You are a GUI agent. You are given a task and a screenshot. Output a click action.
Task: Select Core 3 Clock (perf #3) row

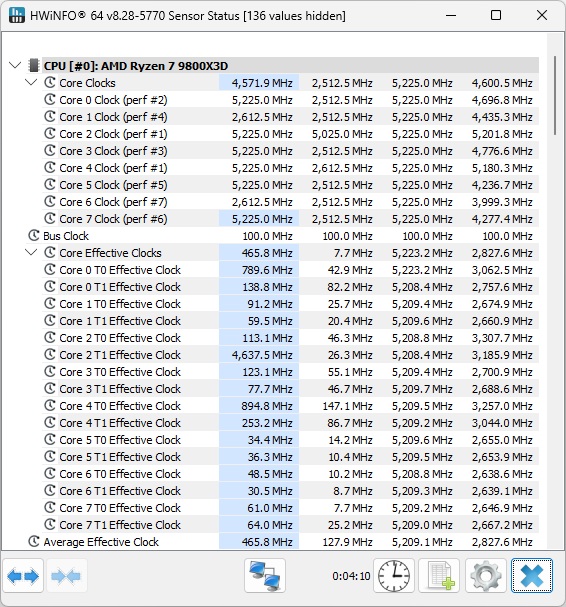[290, 151]
